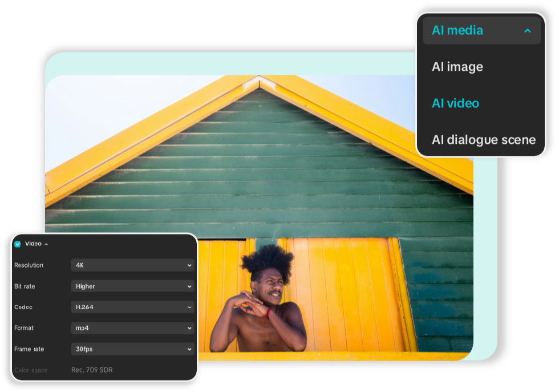Screen dimensions: 559x392
Task: Open the Frame rate 30fps dropdown
Action: (x=132, y=349)
